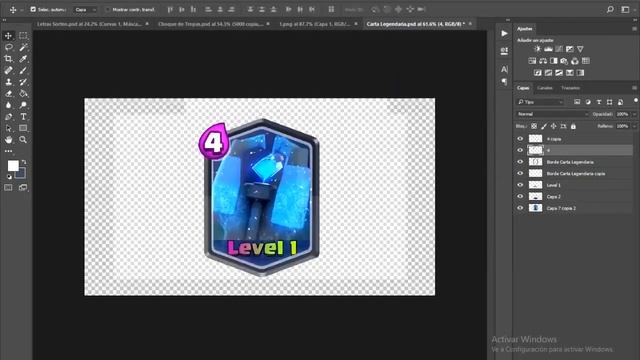Select the Eyedropper tool

pyautogui.click(x=23, y=59)
